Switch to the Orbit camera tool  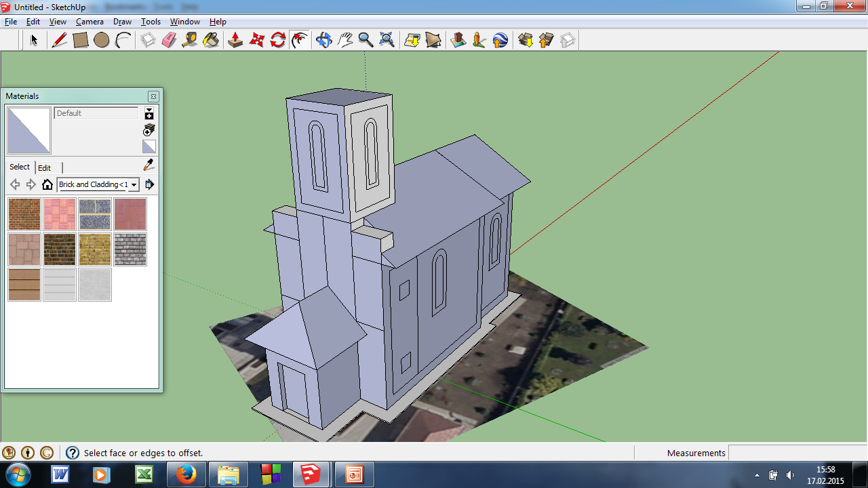(x=323, y=41)
